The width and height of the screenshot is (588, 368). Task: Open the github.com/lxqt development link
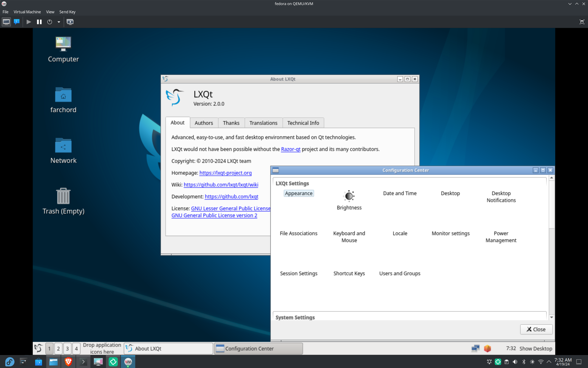(x=231, y=197)
